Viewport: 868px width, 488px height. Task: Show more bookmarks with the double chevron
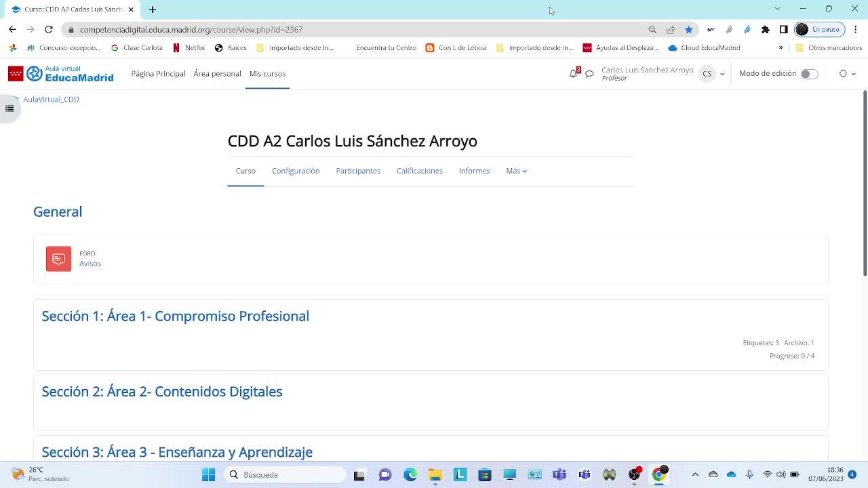click(x=781, y=48)
